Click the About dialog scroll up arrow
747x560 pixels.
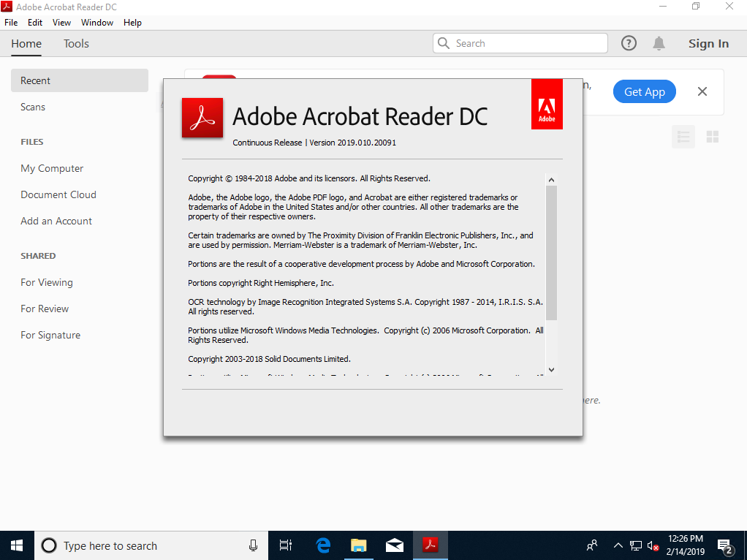pyautogui.click(x=551, y=180)
